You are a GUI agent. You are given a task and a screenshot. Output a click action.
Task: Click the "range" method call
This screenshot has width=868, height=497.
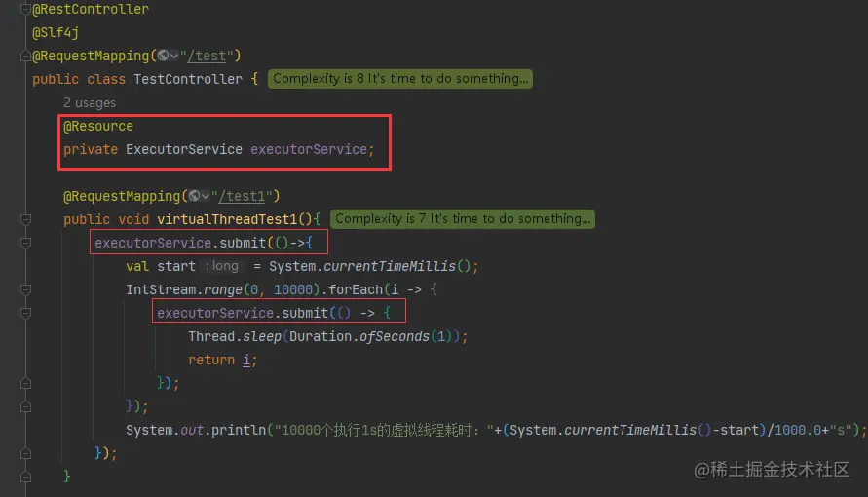(222, 290)
